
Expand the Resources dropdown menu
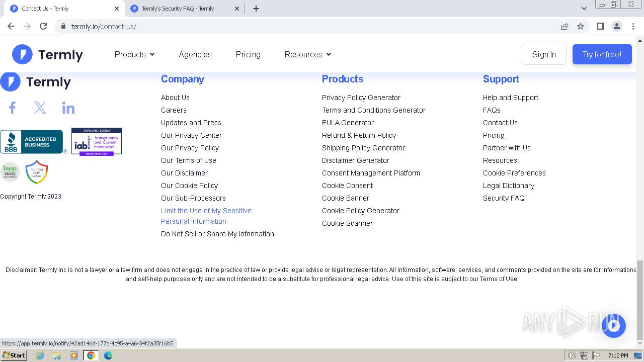308,54
